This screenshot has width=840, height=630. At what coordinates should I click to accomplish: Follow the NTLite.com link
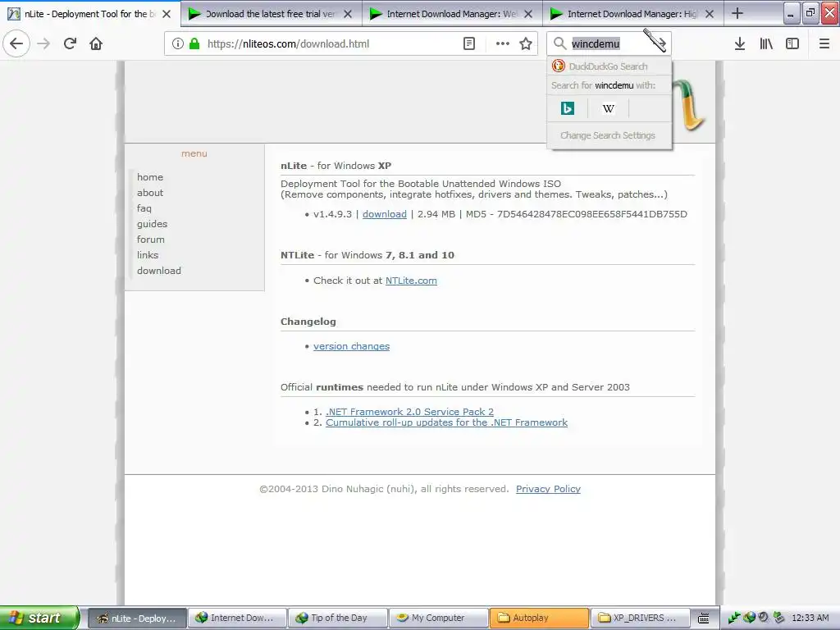[411, 281]
